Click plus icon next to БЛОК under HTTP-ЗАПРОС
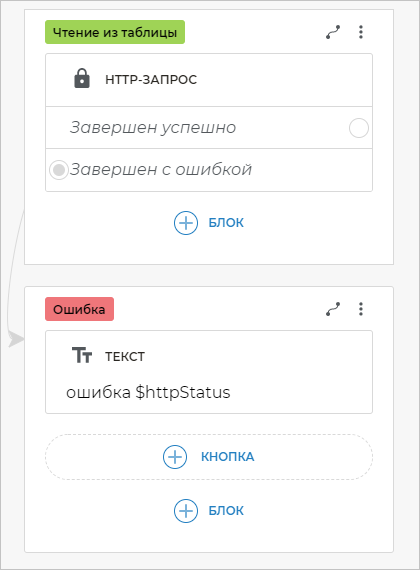This screenshot has width=420, height=570. pos(186,223)
